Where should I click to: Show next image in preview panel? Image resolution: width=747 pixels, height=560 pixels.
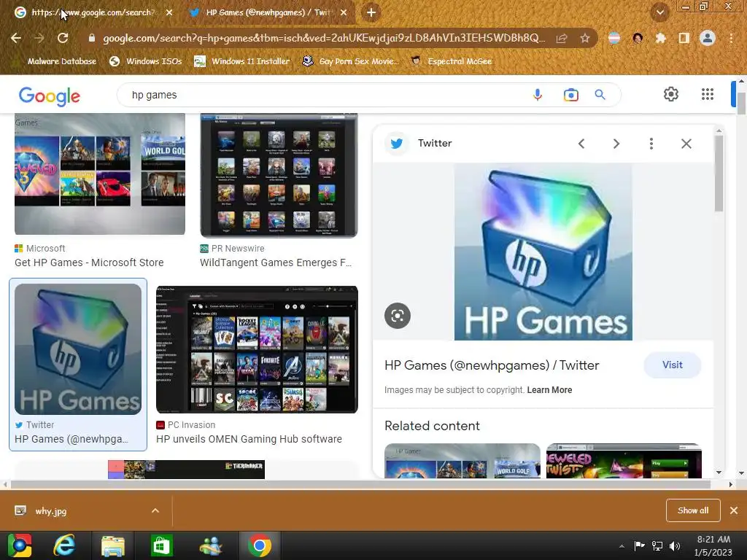click(x=616, y=144)
